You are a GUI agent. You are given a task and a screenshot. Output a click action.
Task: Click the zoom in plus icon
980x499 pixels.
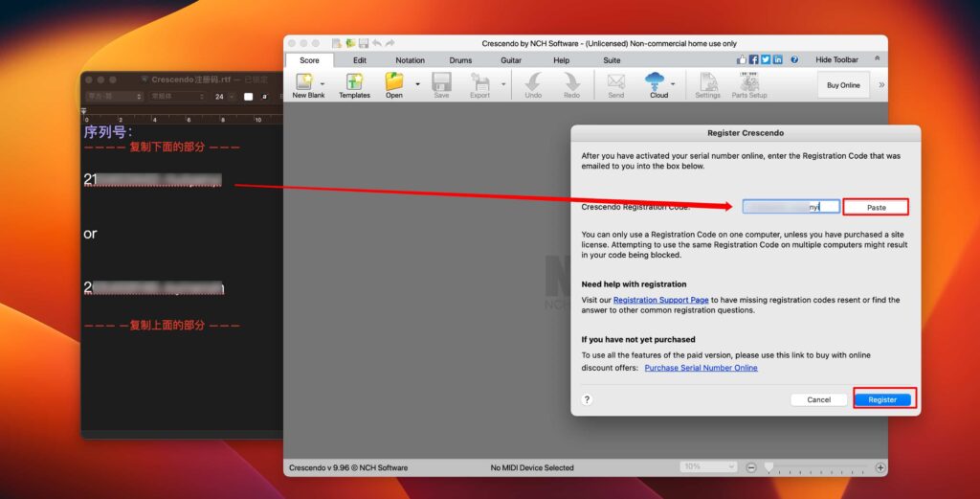tap(880, 467)
